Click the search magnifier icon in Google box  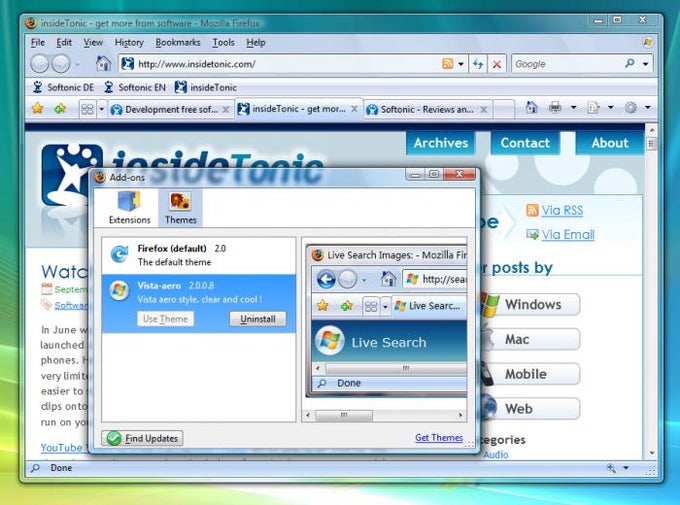pos(630,63)
